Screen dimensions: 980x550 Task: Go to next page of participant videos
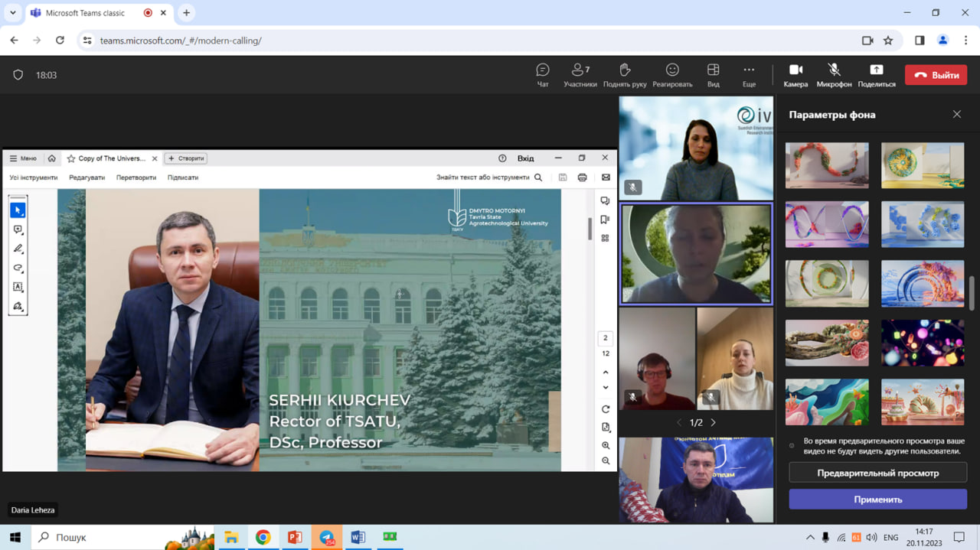pos(714,422)
